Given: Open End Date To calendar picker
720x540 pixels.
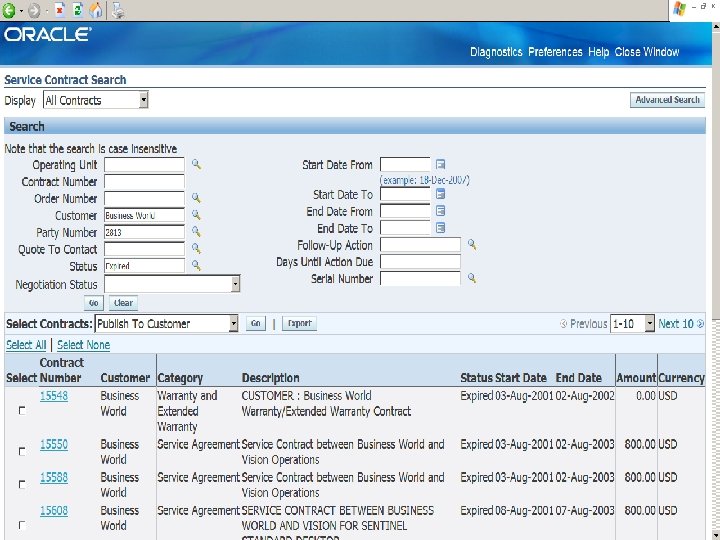Looking at the screenshot, I should pos(440,228).
